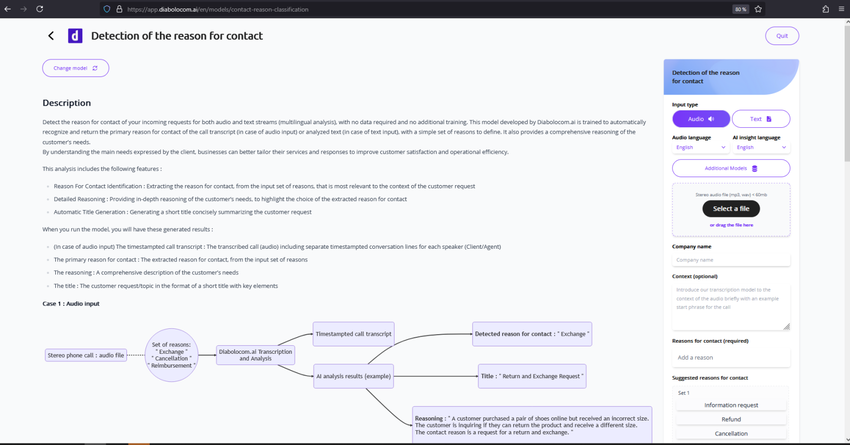Open the Additional Models selector

coord(730,168)
